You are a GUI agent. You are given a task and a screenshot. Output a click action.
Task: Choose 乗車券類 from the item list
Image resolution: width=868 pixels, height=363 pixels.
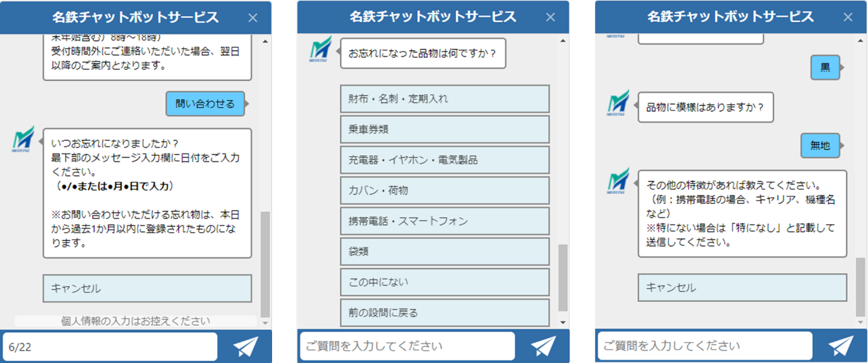[445, 129]
